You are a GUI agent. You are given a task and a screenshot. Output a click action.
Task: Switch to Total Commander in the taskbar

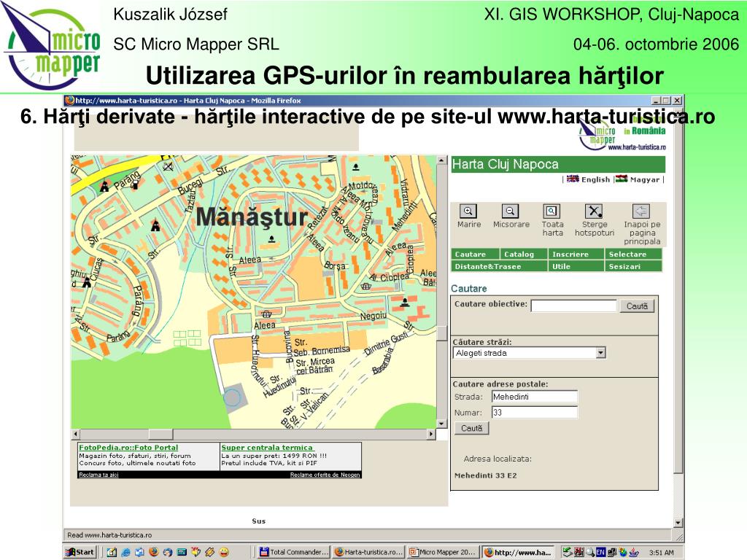point(293,553)
